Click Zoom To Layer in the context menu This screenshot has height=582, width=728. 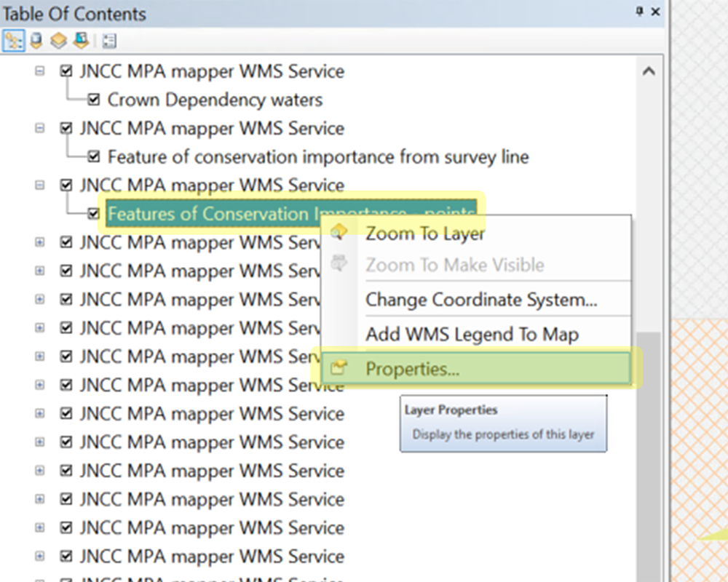coord(425,234)
